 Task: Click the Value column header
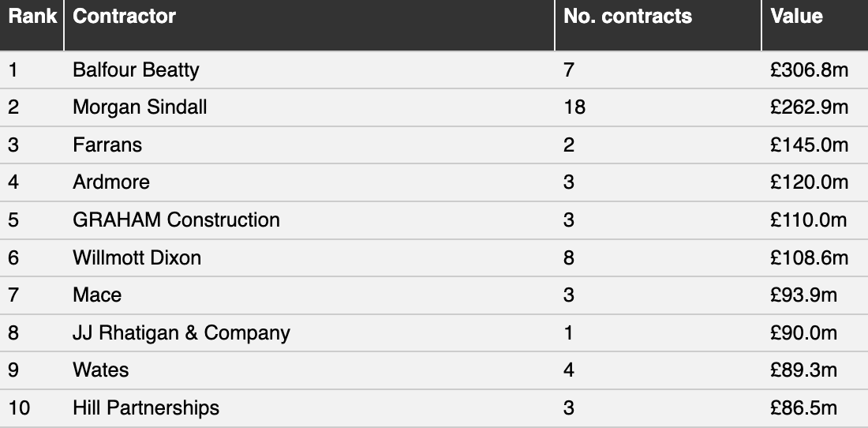coord(796,16)
